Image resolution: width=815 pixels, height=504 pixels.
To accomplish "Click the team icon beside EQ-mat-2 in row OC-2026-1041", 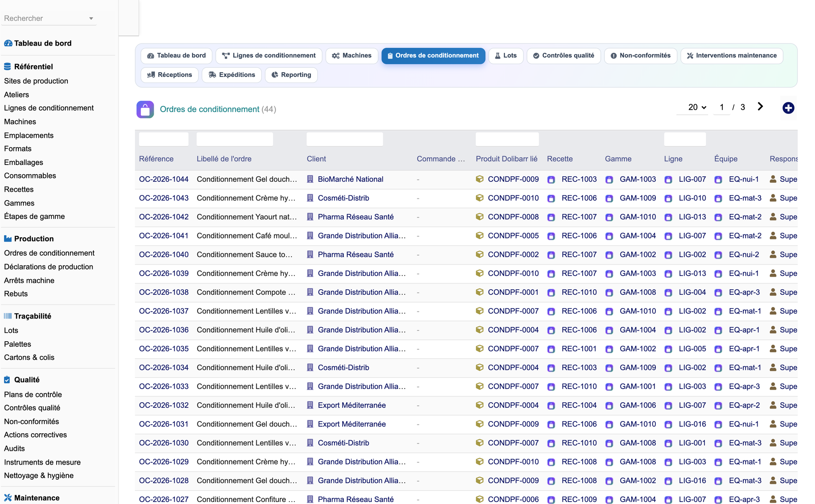I will (x=718, y=236).
